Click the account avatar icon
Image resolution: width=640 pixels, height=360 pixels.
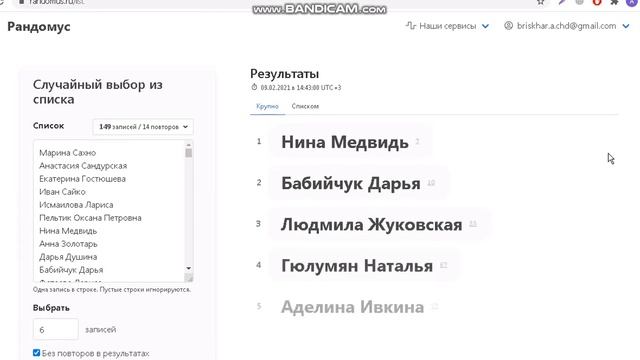(508, 26)
